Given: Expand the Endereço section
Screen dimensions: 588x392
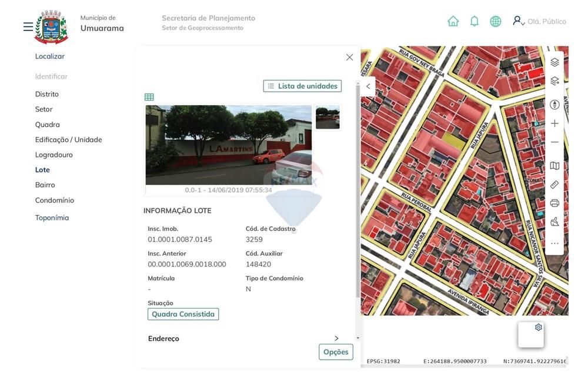Looking at the screenshot, I should point(336,338).
